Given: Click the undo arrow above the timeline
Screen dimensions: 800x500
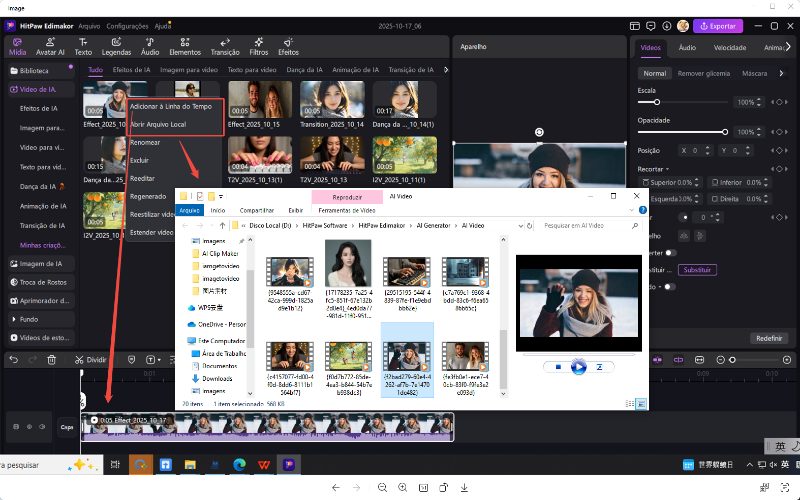Looking at the screenshot, I should coord(13,359).
